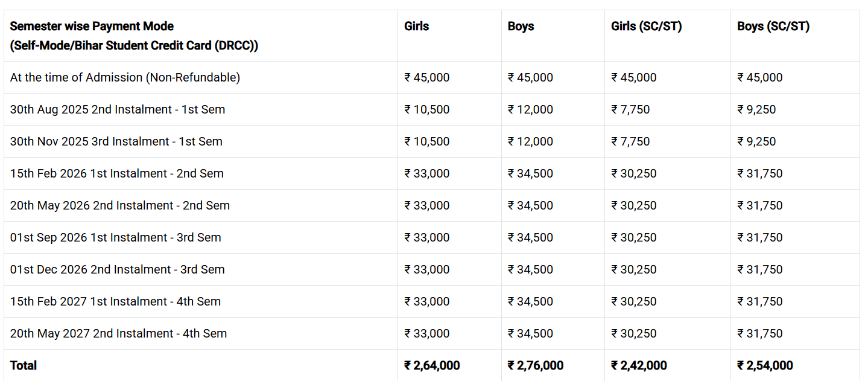Click the Semester wise Payment Mode heading

point(92,27)
